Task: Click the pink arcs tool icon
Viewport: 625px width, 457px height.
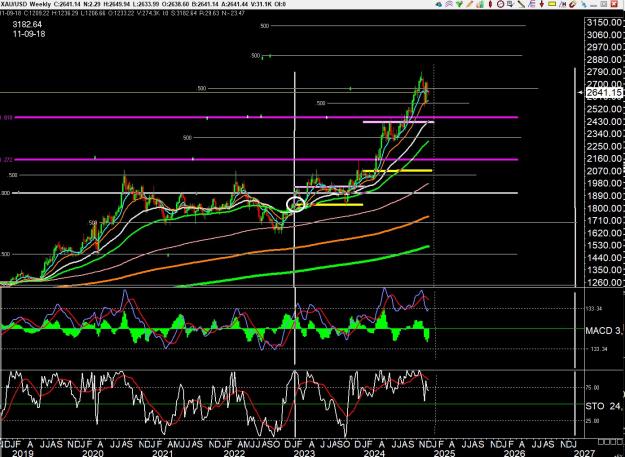Action: click(449, 4)
